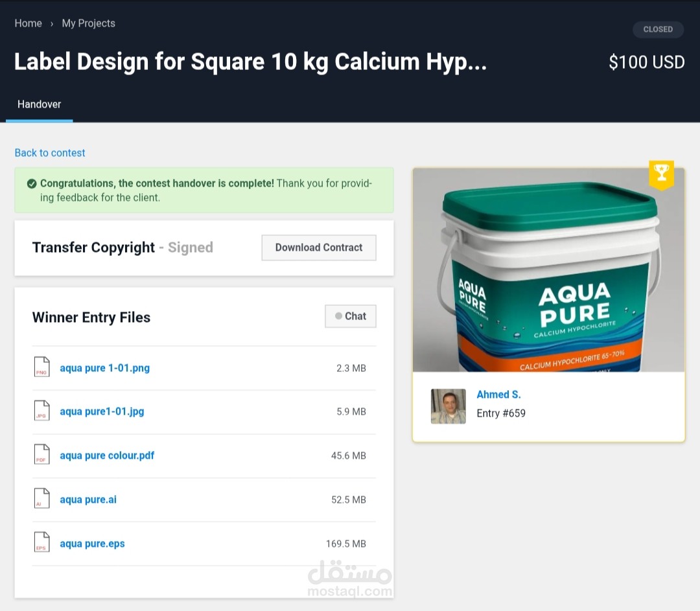Image resolution: width=700 pixels, height=611 pixels.
Task: Download aqua pure colour.pdf file
Action: [107, 455]
